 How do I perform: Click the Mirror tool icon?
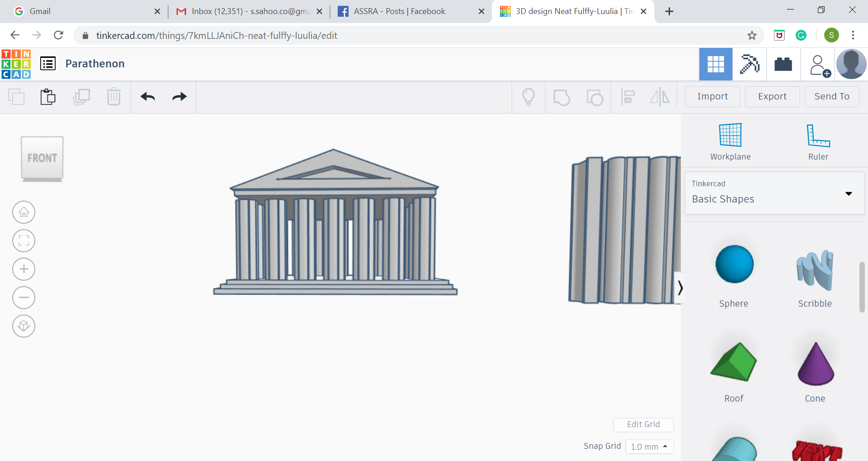(660, 97)
